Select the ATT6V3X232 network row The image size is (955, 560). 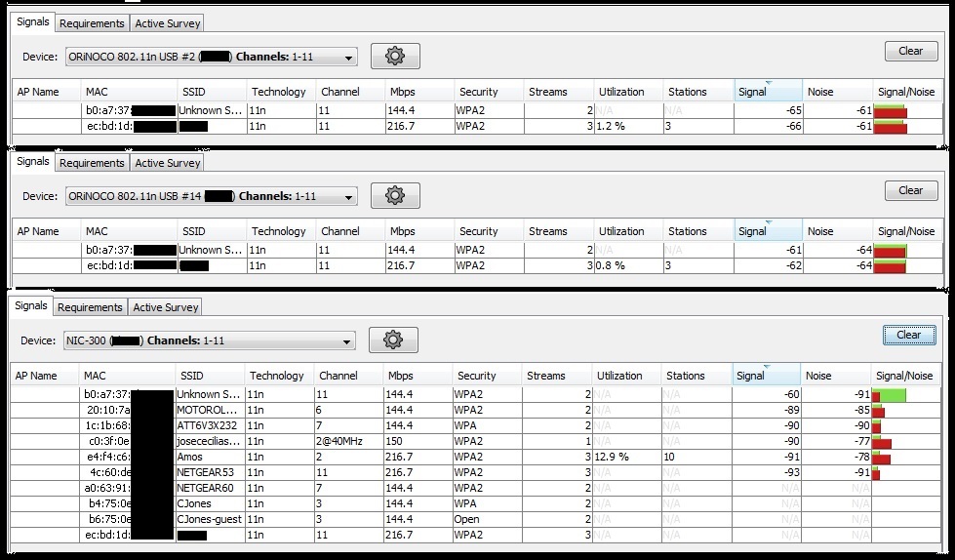206,425
